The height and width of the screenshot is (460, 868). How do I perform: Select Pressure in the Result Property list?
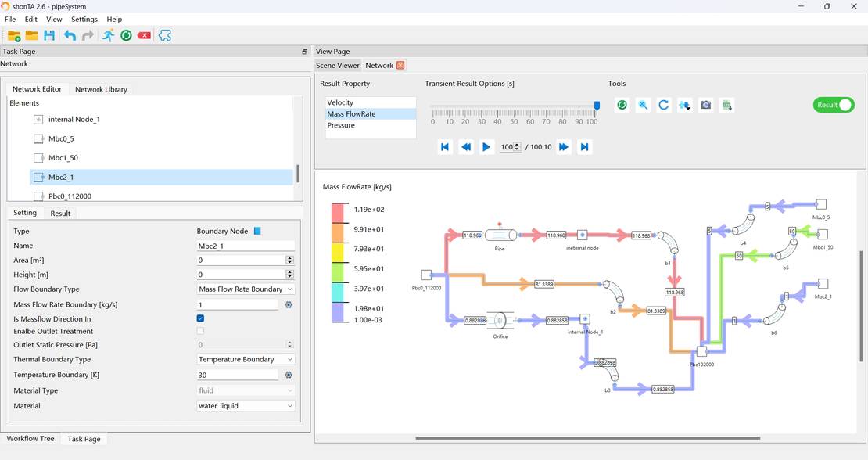coord(341,125)
